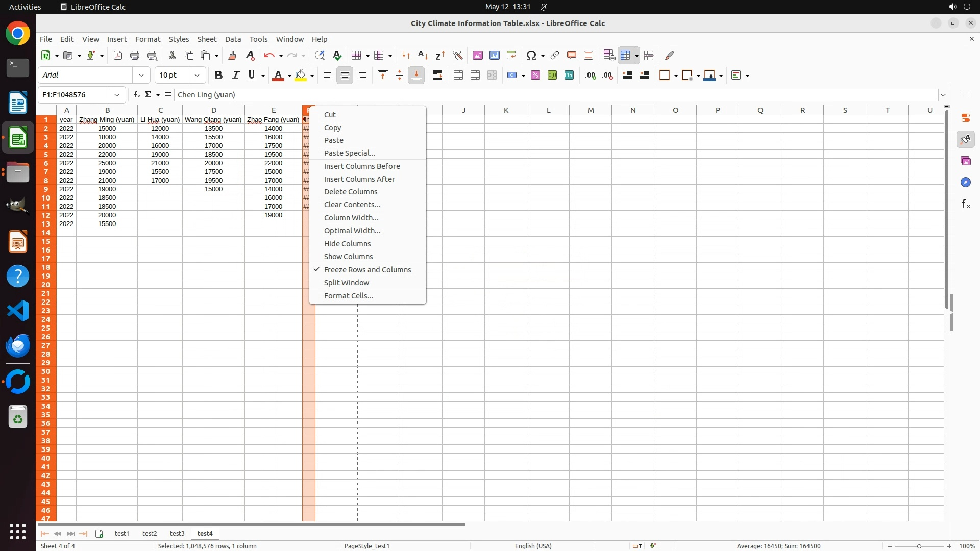This screenshot has width=980, height=551.
Task: Click the yellow background color swatch
Action: point(301,76)
